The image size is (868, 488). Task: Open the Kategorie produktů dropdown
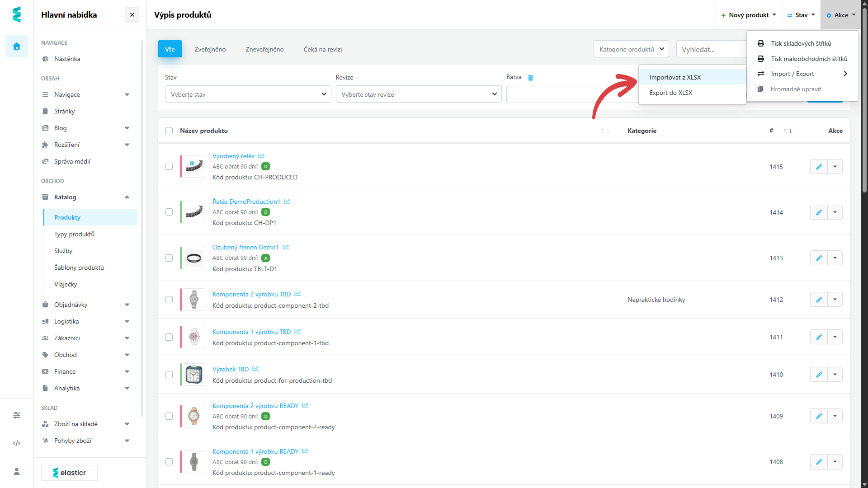coord(631,49)
